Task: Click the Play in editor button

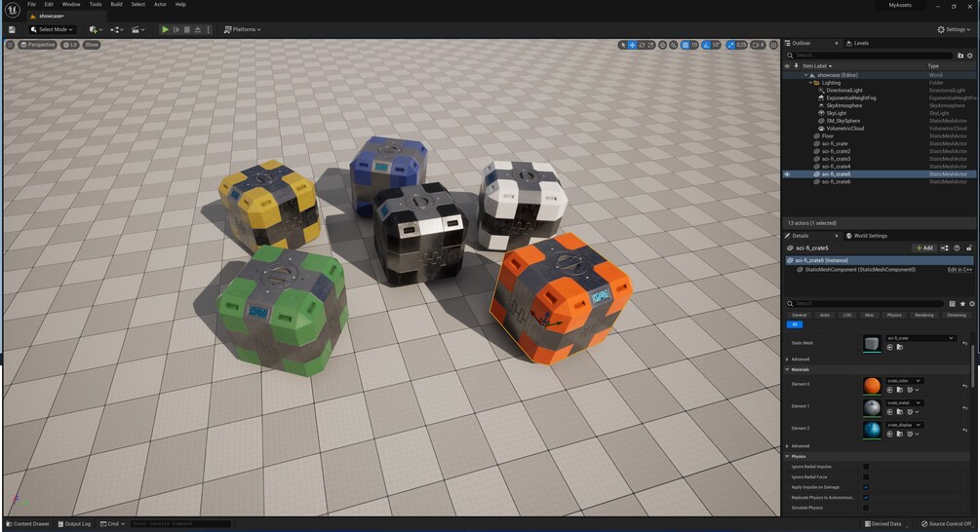Action: (165, 29)
